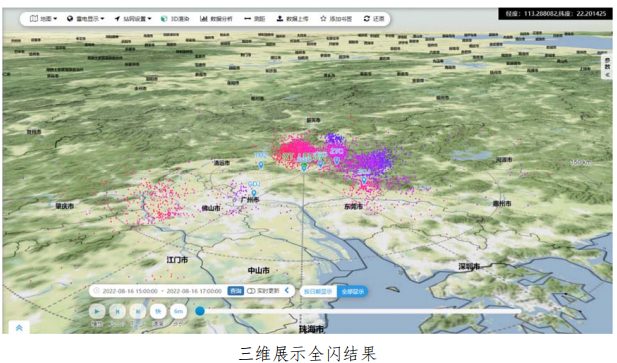Image resolution: width=617 pixels, height=363 pixels.
Task: Select 还原 restore view item
Action: [x=374, y=18]
